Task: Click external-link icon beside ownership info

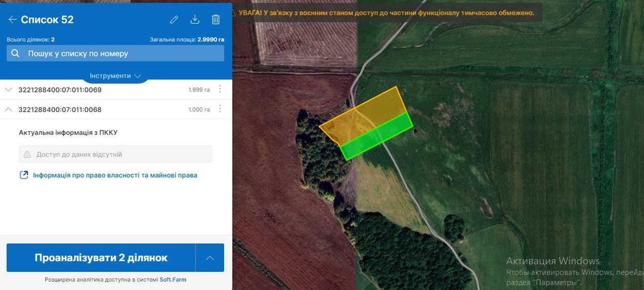Action: (24, 175)
